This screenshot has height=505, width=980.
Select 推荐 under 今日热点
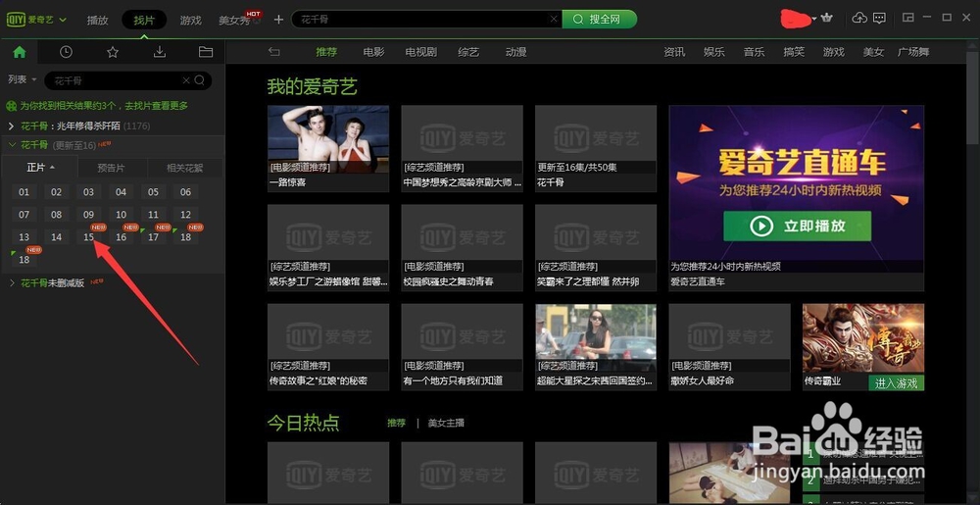[396, 424]
